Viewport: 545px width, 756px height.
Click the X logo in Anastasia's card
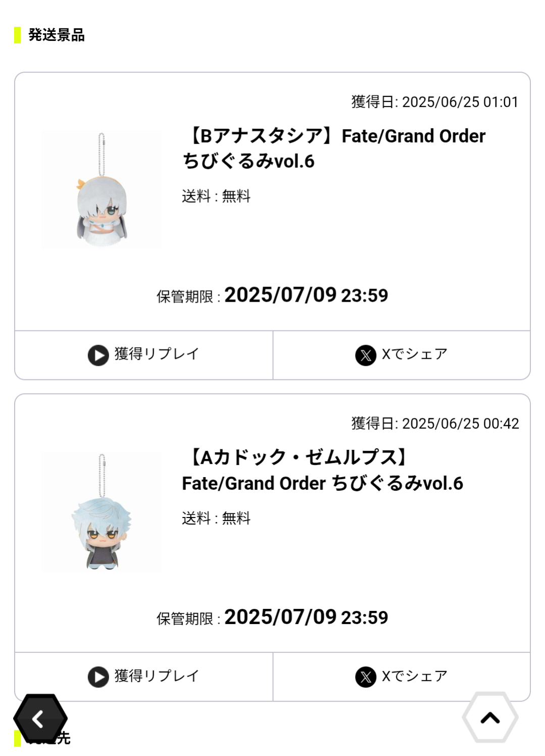point(366,355)
